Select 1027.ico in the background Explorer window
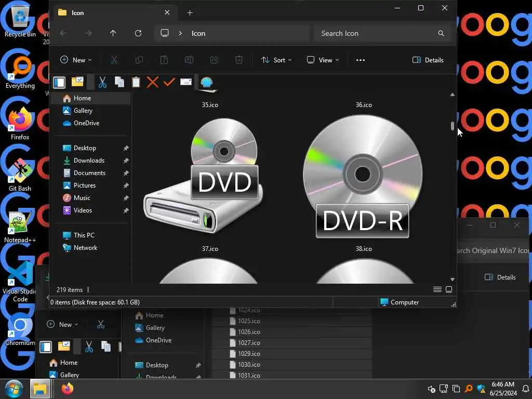 coord(292,343)
